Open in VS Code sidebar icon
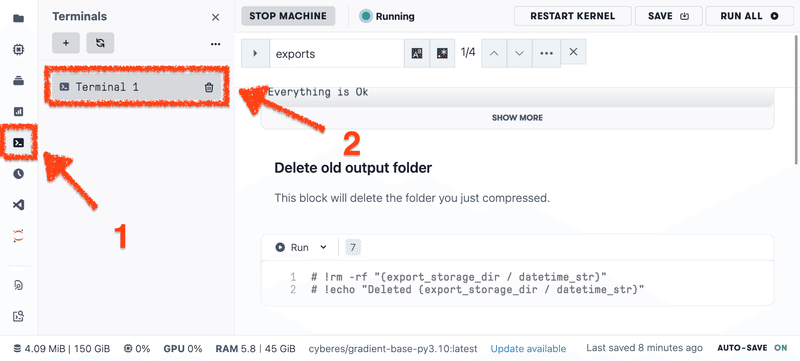This screenshot has height=361, width=800. (19, 205)
